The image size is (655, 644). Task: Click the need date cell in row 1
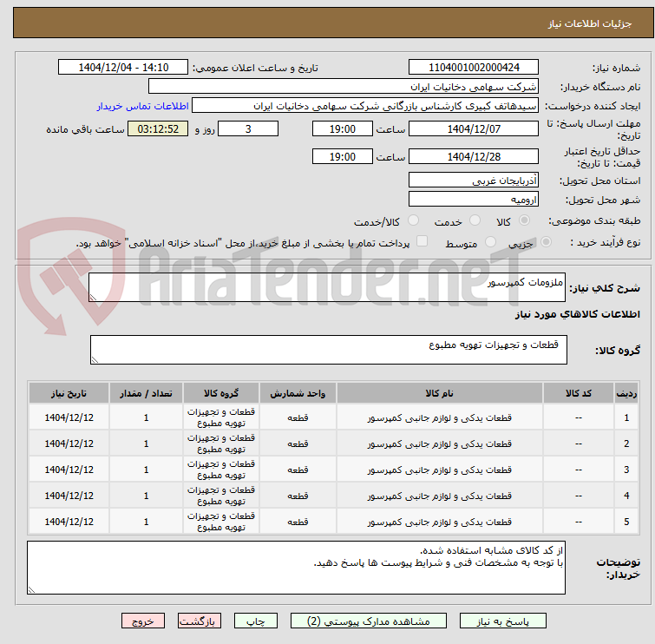click(x=69, y=418)
